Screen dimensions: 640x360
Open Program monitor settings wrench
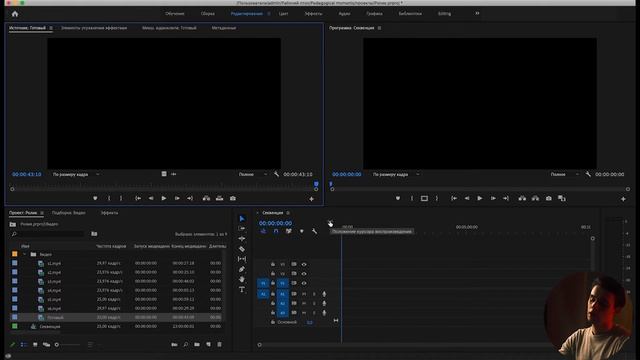click(x=588, y=174)
